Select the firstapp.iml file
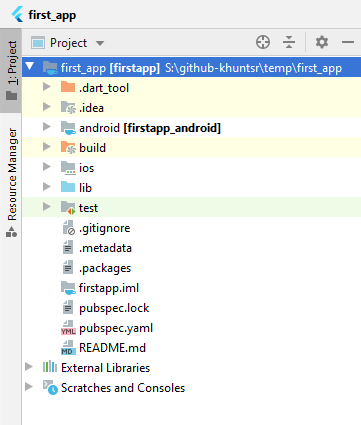 (109, 288)
